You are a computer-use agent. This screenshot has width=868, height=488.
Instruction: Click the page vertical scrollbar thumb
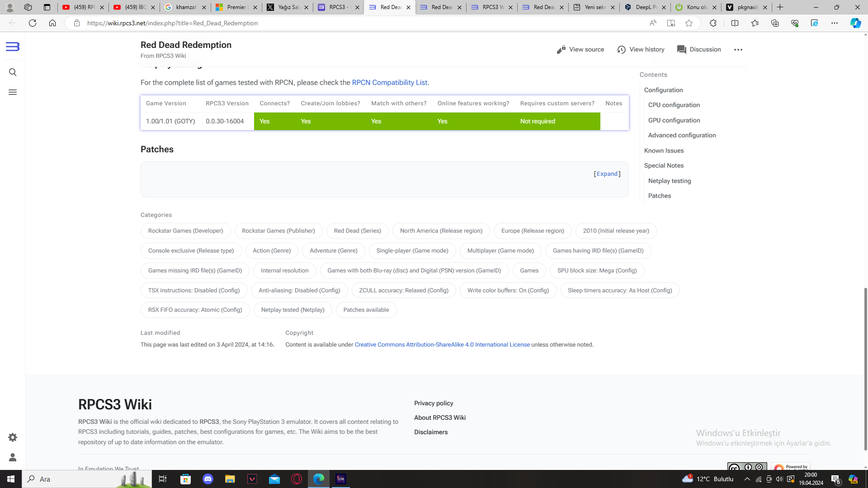[865, 368]
